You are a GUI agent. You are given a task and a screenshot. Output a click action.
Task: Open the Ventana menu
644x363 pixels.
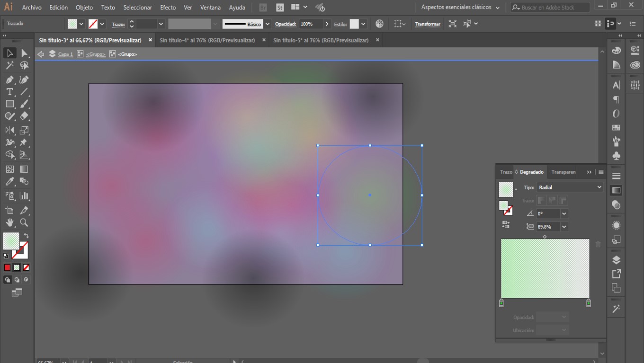pyautogui.click(x=210, y=7)
